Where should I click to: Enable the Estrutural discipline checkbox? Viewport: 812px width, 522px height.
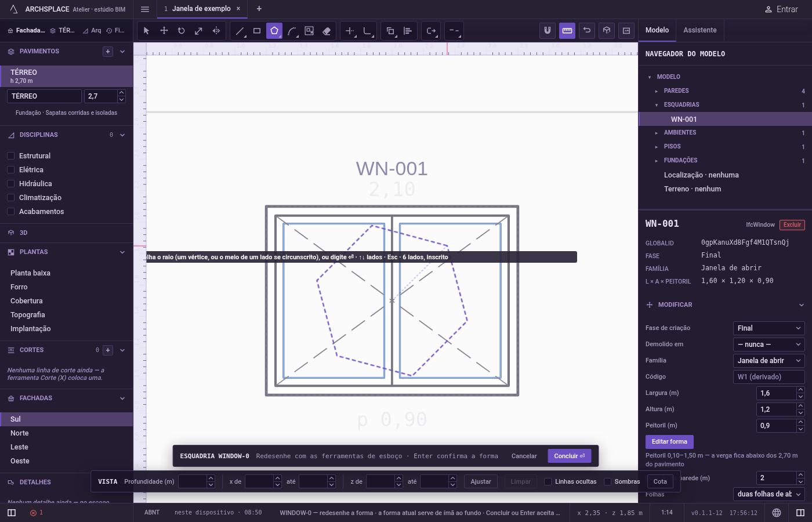(10, 156)
